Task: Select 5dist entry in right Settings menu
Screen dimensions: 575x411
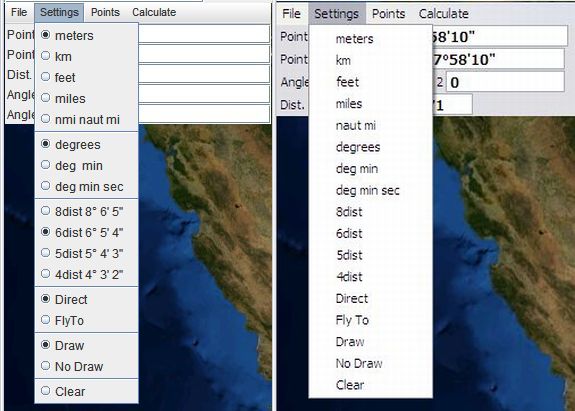Action: pyautogui.click(x=370, y=255)
